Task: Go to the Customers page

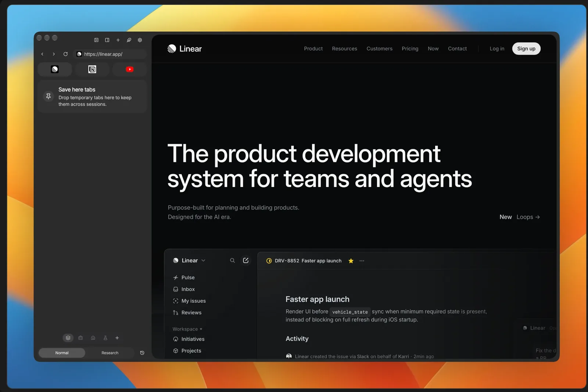Action: (x=380, y=48)
